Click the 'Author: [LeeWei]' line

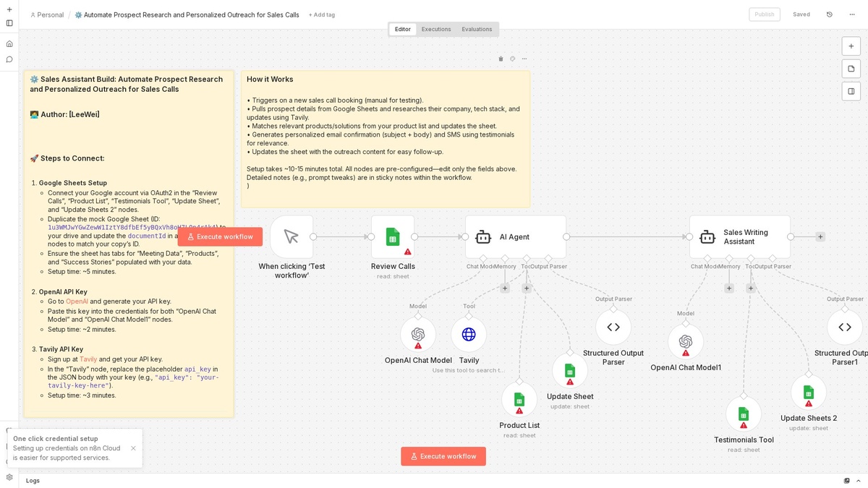point(64,114)
